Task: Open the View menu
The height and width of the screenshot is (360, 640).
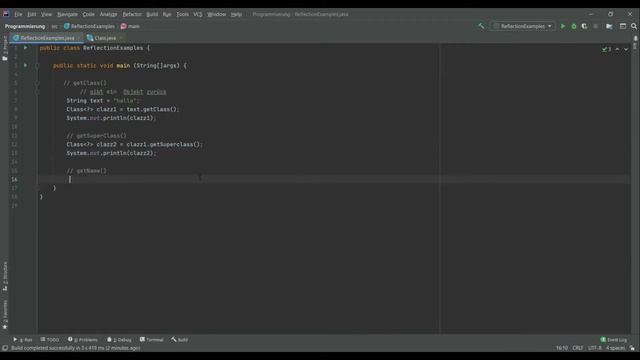Action: point(46,14)
